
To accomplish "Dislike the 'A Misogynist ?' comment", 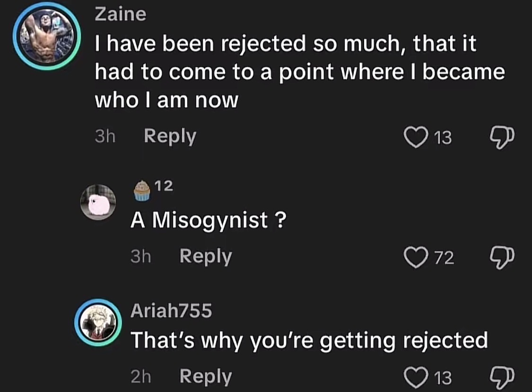I will (x=502, y=258).
